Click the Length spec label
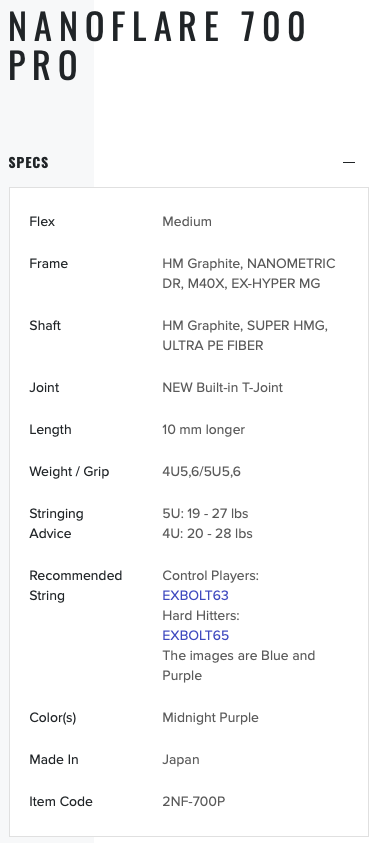The height and width of the screenshot is (843, 377). click(x=50, y=430)
